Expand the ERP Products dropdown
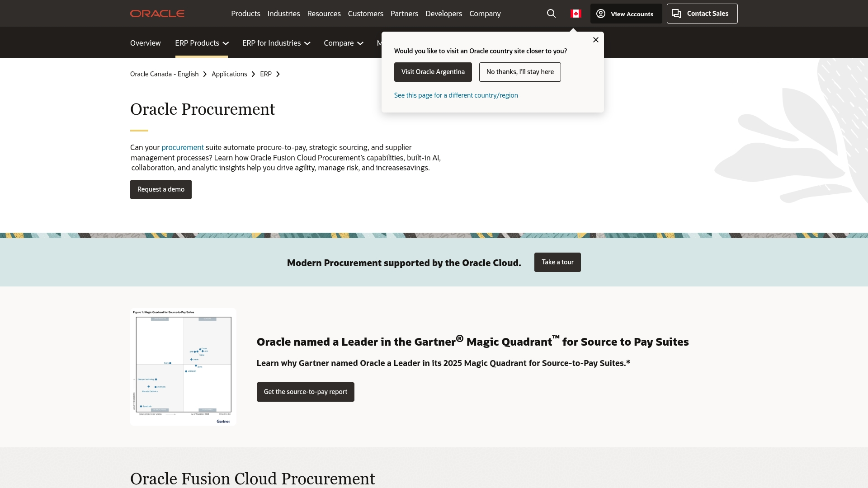 point(202,43)
